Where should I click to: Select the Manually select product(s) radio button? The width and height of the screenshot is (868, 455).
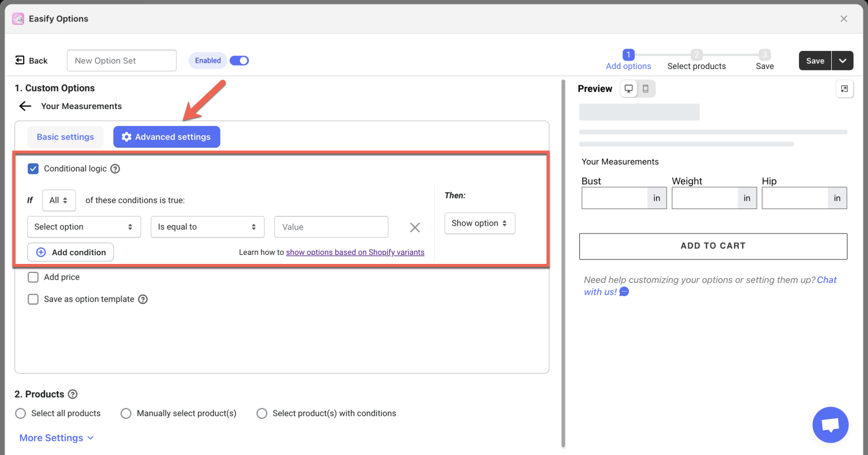coord(125,413)
